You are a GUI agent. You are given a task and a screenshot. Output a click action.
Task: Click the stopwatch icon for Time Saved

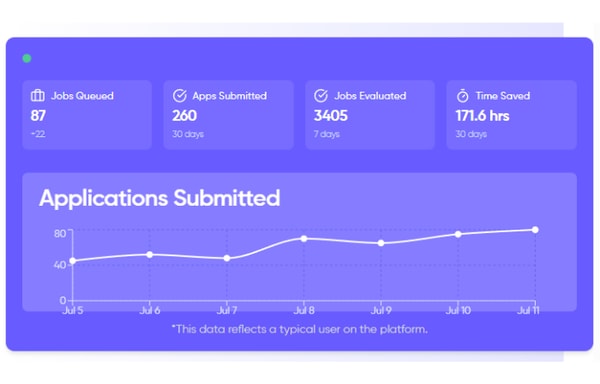click(x=463, y=96)
